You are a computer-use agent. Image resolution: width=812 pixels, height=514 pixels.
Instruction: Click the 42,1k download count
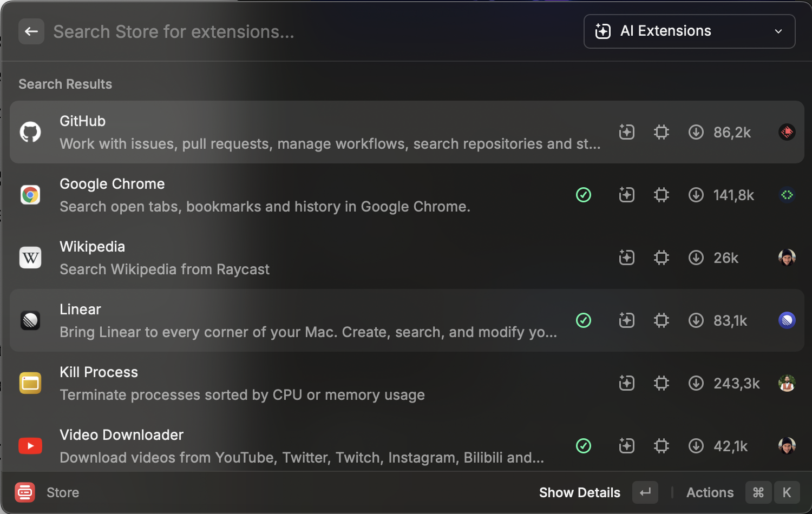point(730,446)
